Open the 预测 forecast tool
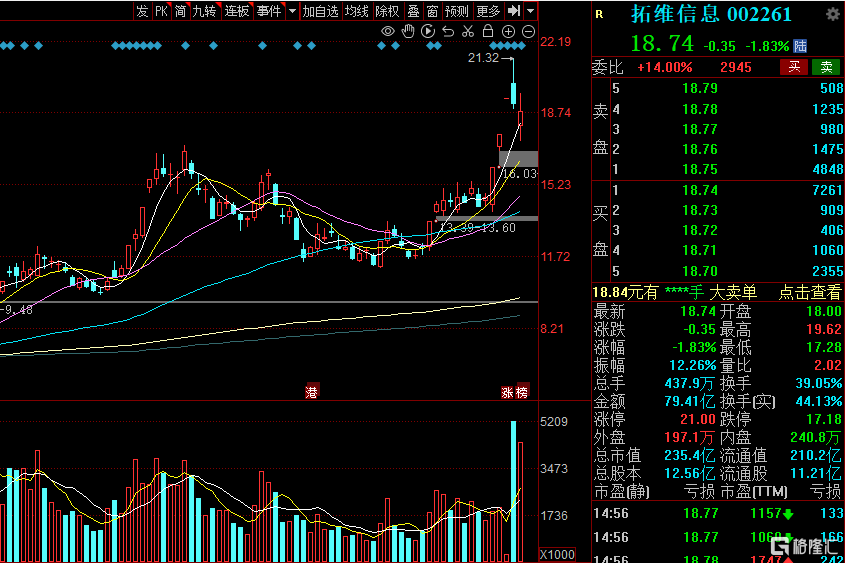Image resolution: width=845 pixels, height=563 pixels. tap(456, 11)
